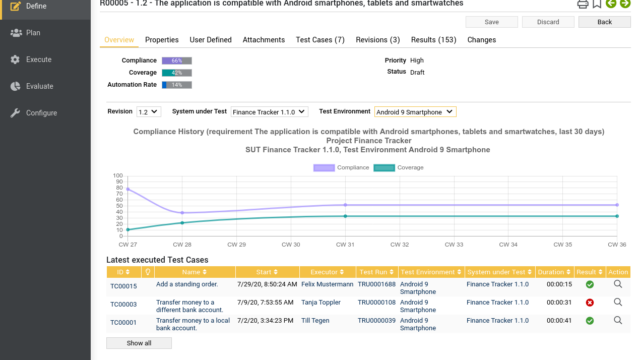The width and height of the screenshot is (640, 360).
Task: Click the Compliance 66% progress bar
Action: coord(177,60)
